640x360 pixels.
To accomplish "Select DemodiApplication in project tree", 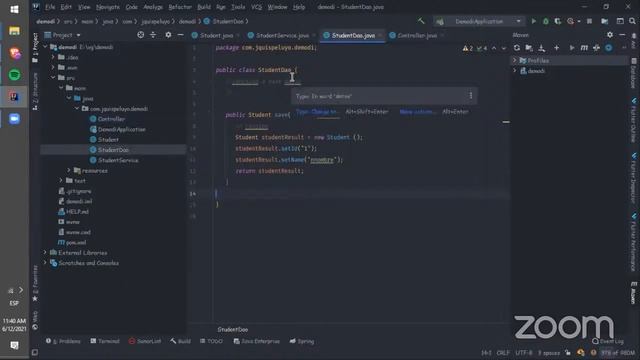I will click(x=121, y=129).
